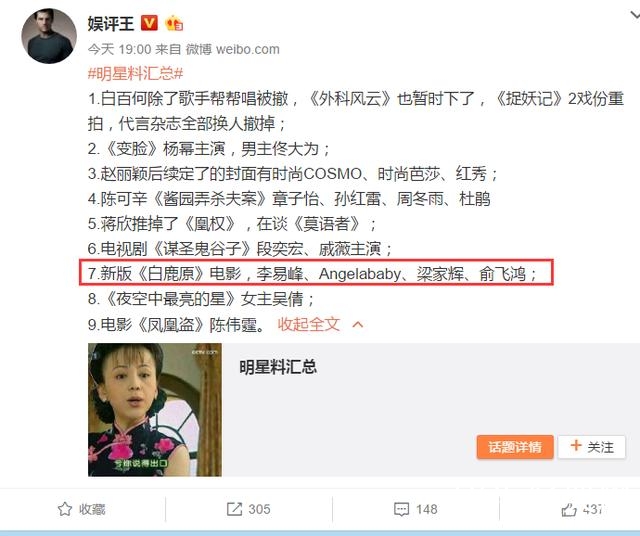
Task: Follow topic with 关注 button
Action: [592, 447]
